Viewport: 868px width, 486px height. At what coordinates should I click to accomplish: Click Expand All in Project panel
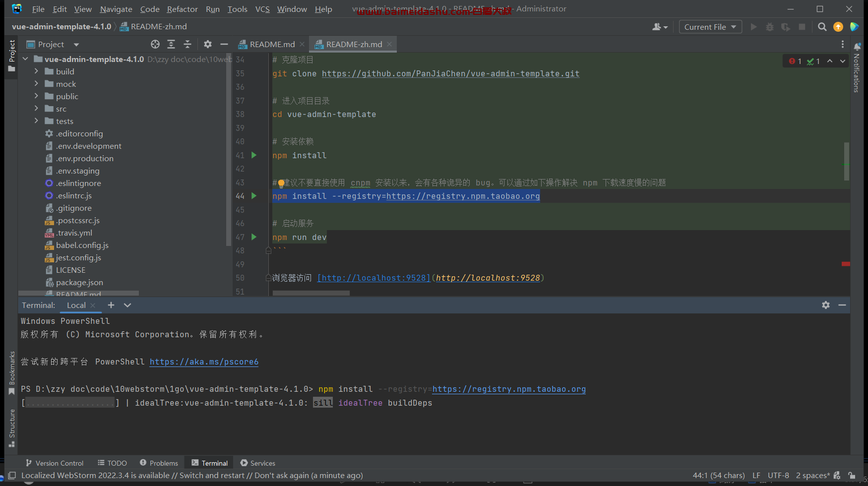[171, 44]
